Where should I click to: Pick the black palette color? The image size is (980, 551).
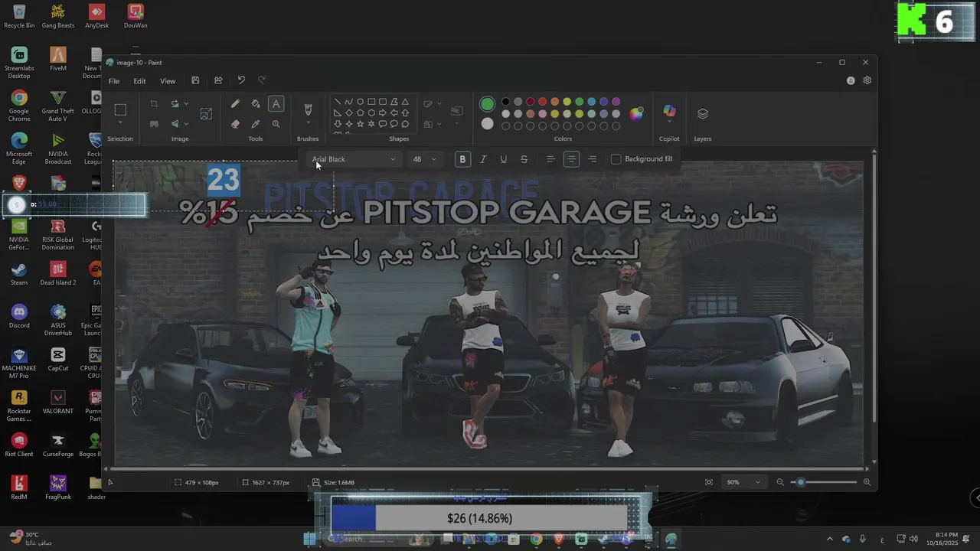click(x=505, y=102)
